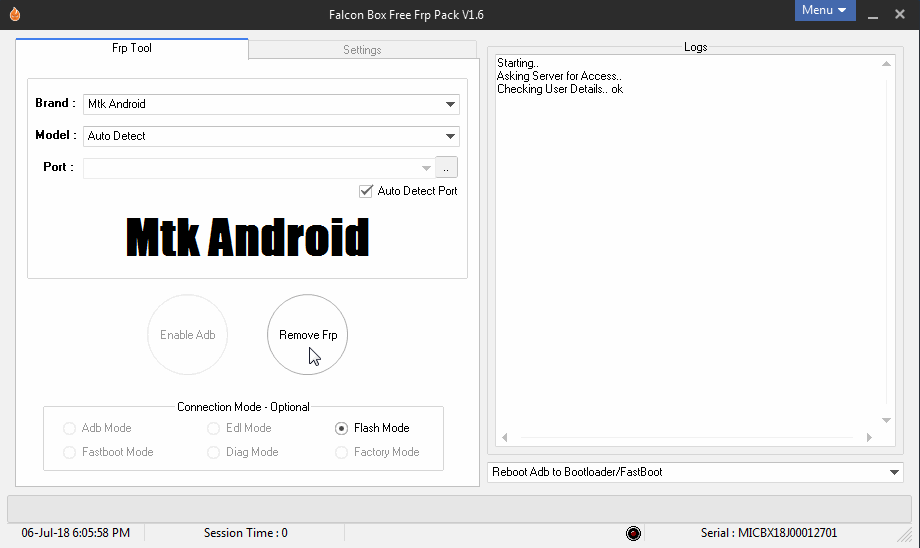The image size is (920, 548).
Task: Click the red status indicator icon
Action: 633,533
